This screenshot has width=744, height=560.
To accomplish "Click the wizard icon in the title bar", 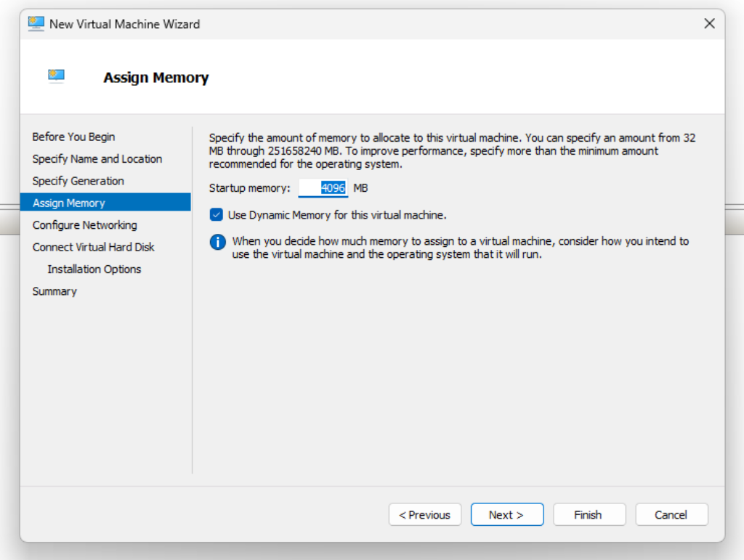I will [36, 23].
